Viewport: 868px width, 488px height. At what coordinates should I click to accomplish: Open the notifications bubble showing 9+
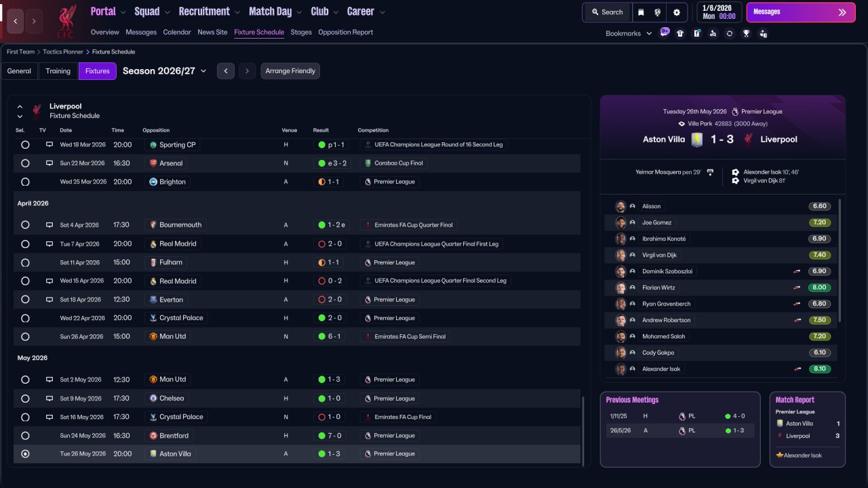[x=665, y=33]
